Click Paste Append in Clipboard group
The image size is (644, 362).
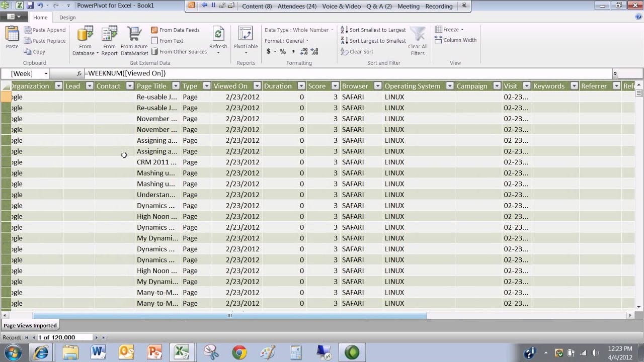(x=45, y=30)
